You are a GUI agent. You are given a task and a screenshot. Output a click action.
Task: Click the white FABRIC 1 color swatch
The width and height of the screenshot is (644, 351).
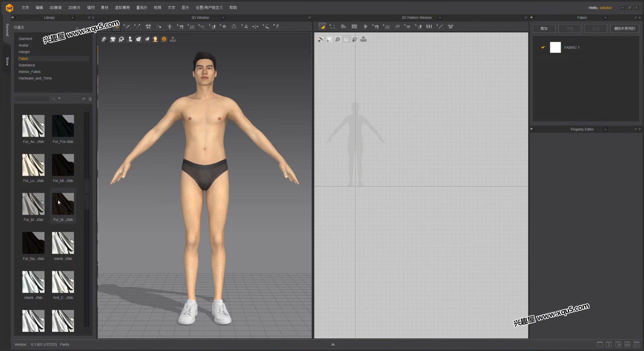pos(555,47)
